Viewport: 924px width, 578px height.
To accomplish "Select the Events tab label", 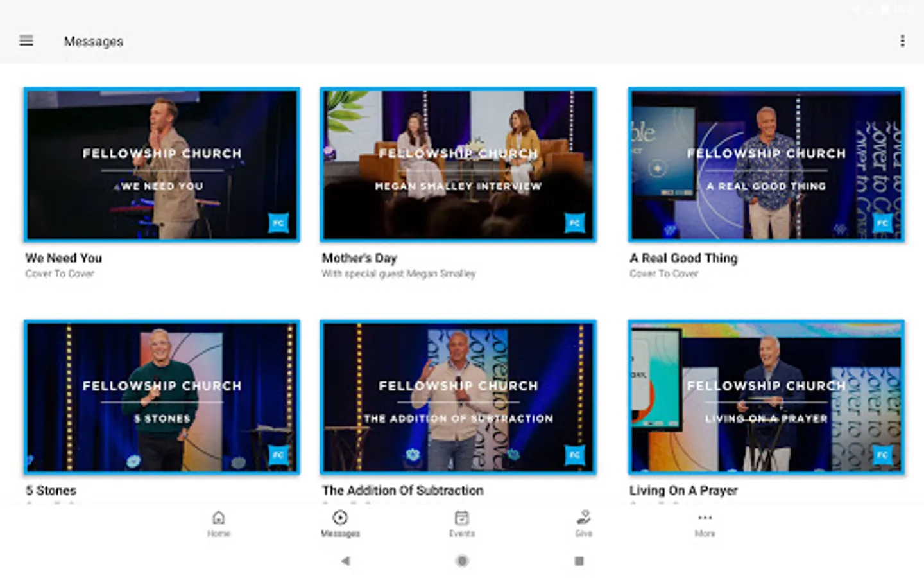I will click(x=461, y=534).
